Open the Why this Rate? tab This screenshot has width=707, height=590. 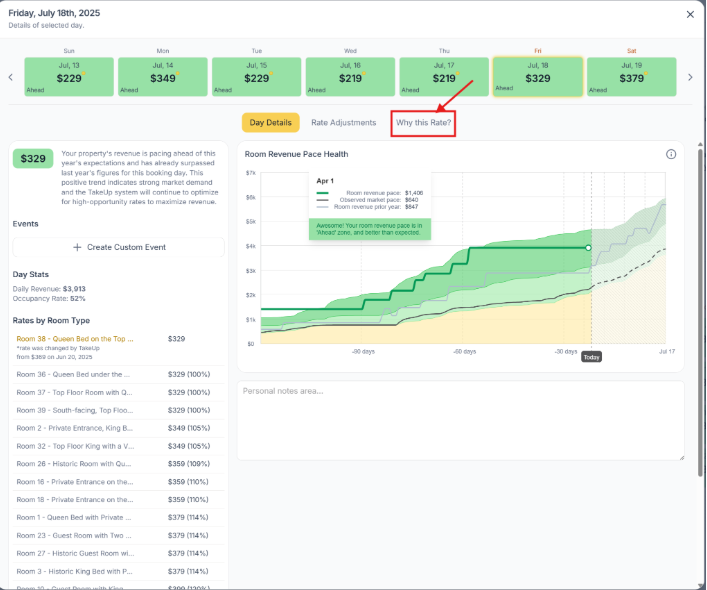[x=423, y=123]
